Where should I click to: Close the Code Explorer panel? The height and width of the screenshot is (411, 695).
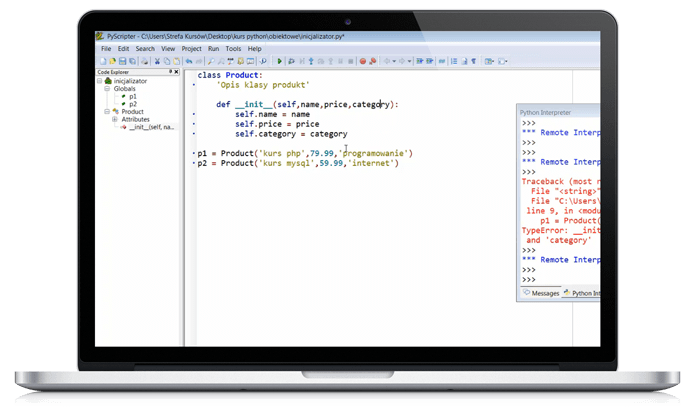(x=176, y=71)
